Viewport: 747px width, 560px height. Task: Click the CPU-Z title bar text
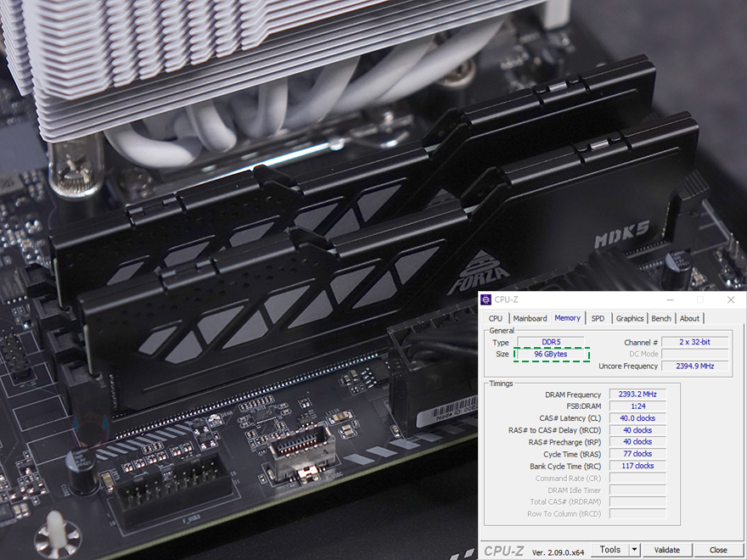[506, 300]
